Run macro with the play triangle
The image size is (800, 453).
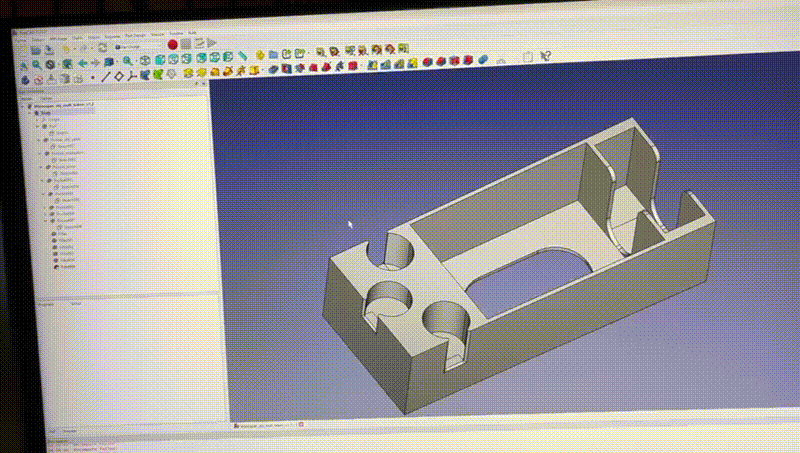tap(212, 43)
